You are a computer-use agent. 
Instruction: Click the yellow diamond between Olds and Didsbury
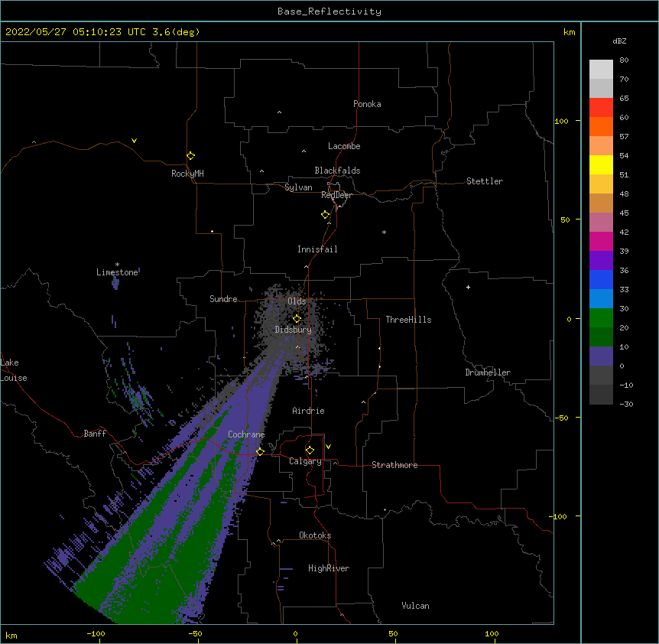tap(297, 319)
